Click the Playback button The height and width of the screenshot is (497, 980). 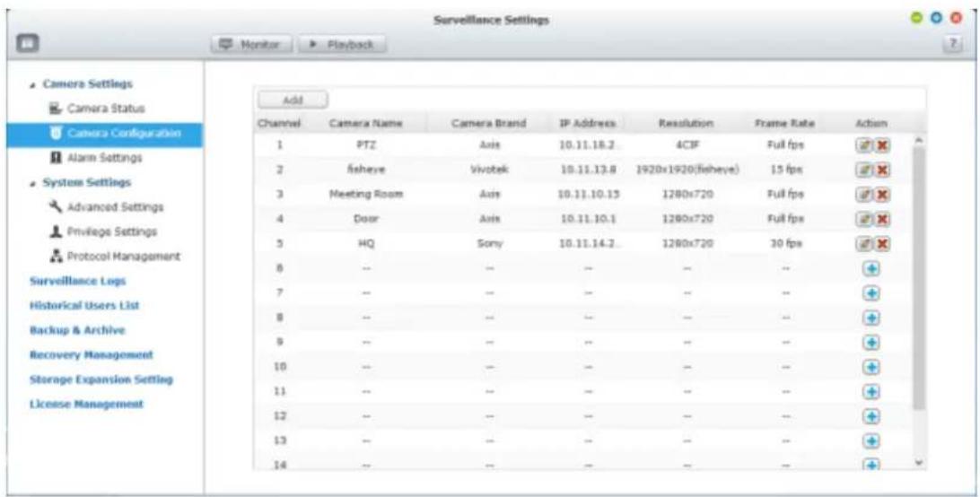(342, 44)
